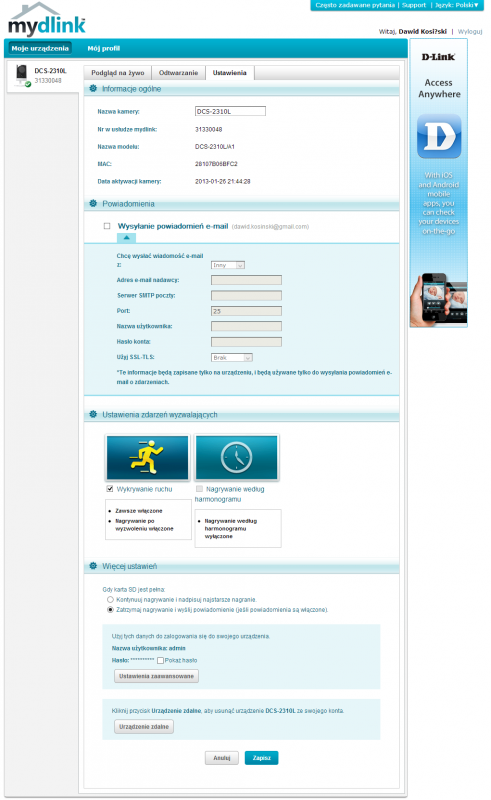Switch to Odtwarzanie tab
This screenshot has width=491, height=800.
[x=178, y=73]
